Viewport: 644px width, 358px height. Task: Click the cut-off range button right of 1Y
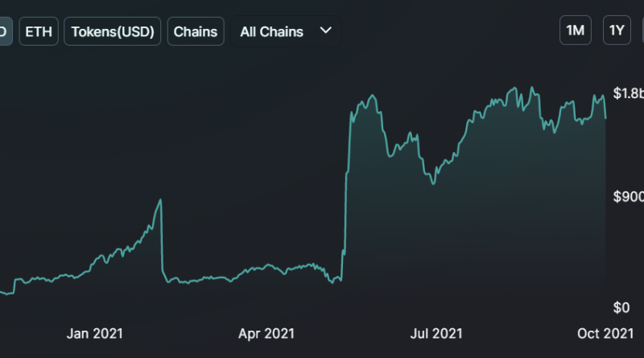pos(642,31)
